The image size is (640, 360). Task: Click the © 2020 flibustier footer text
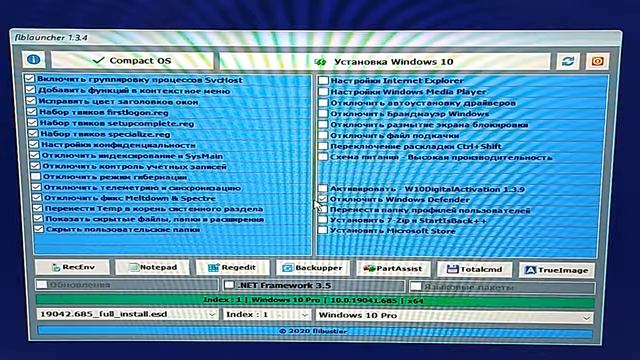pyautogui.click(x=313, y=331)
